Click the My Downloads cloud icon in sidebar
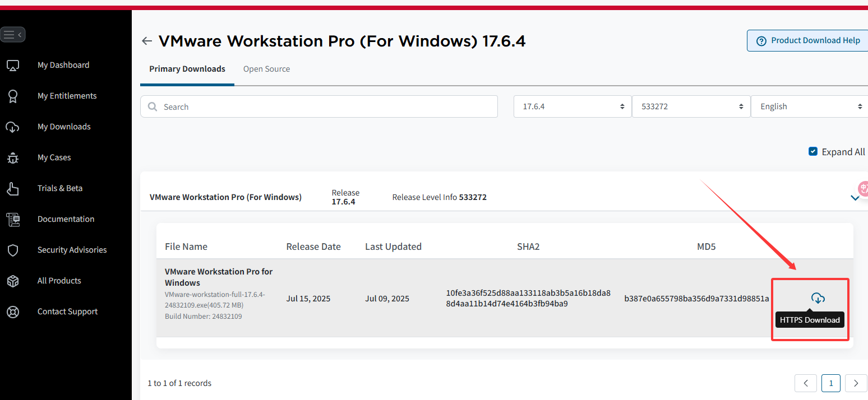The image size is (868, 400). coord(13,127)
